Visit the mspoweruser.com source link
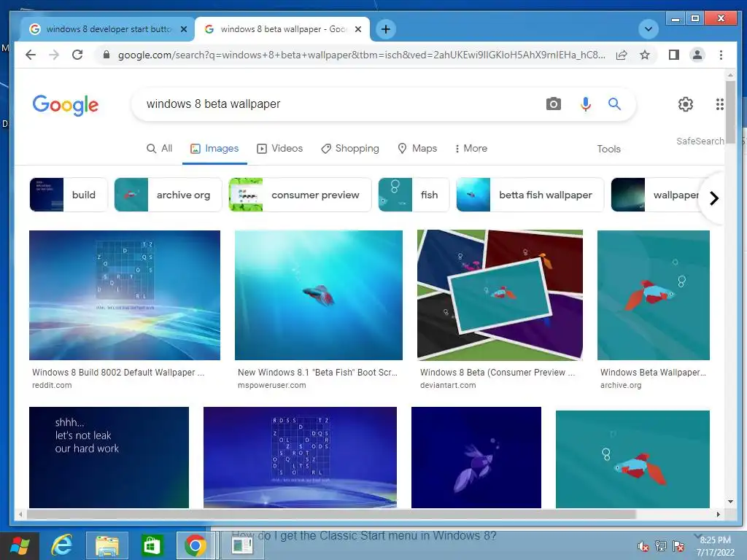The height and width of the screenshot is (560, 747). 271,385
